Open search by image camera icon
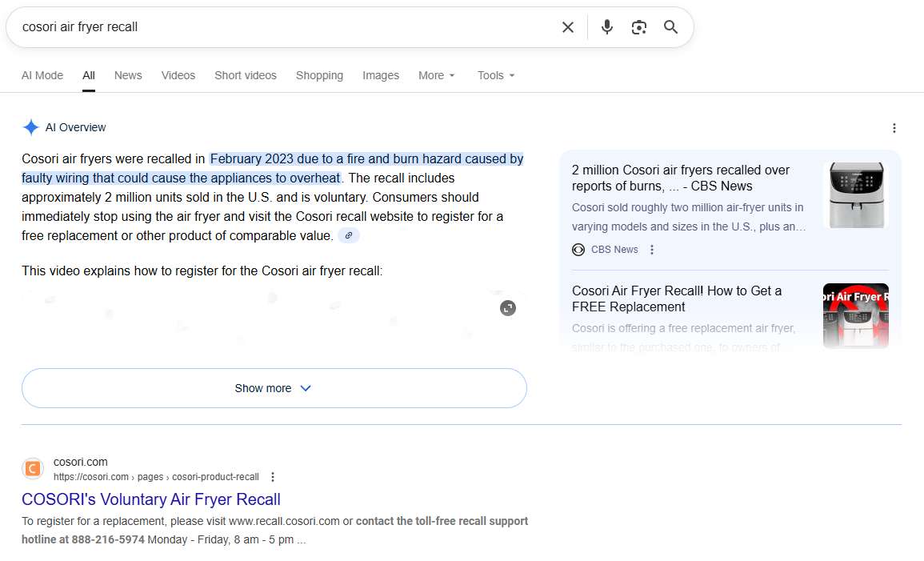The image size is (924, 561). pos(638,27)
